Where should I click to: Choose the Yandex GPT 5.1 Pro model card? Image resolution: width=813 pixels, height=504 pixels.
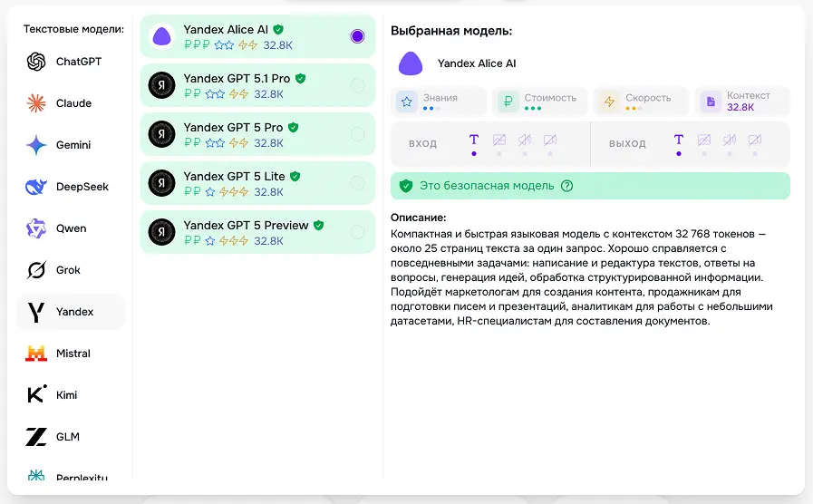coord(257,85)
